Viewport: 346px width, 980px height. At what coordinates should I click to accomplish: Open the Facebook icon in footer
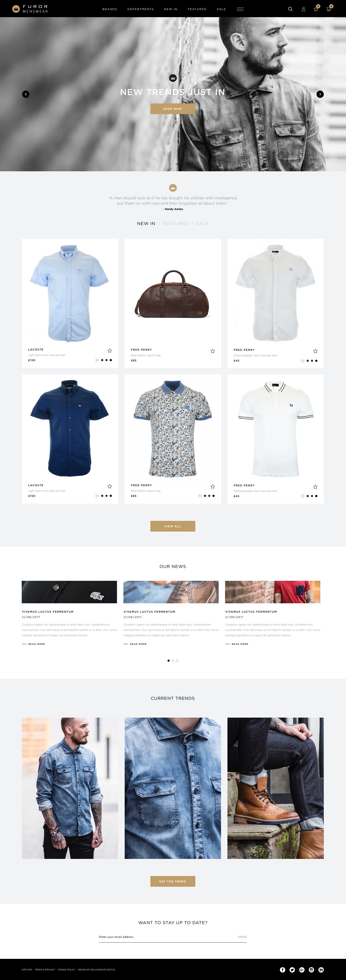(x=282, y=970)
